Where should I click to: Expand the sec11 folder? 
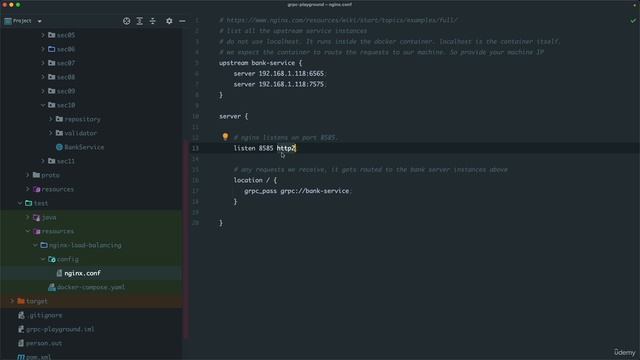click(43, 161)
